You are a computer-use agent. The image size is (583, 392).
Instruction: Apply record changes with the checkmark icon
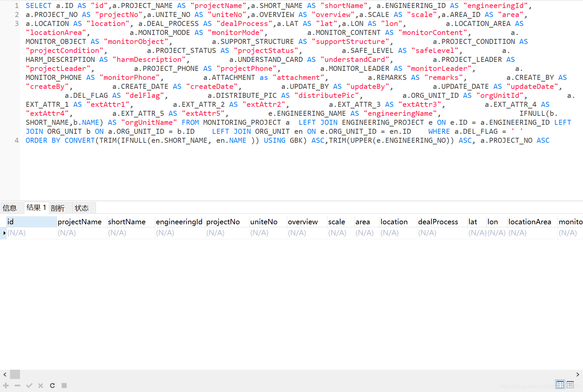pos(29,385)
